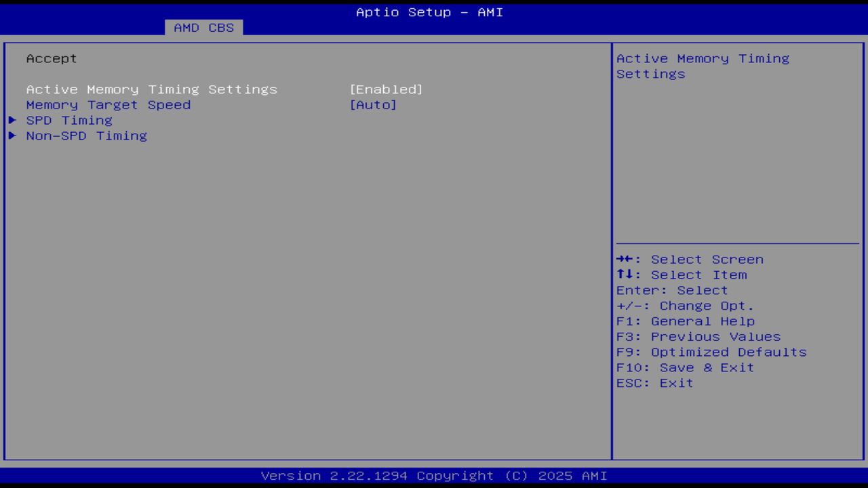Screen dimensions: 868x488
Task: Click the +/- Change Opt hint
Action: [685, 305]
